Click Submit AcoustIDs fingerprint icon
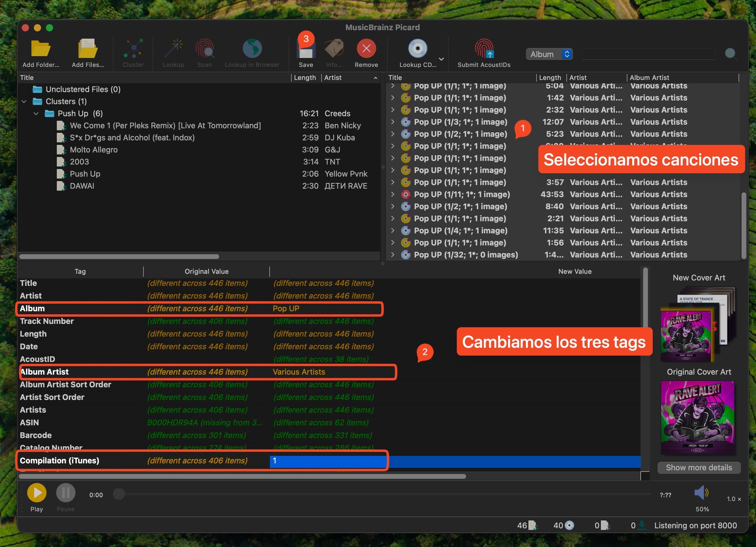 (x=483, y=49)
